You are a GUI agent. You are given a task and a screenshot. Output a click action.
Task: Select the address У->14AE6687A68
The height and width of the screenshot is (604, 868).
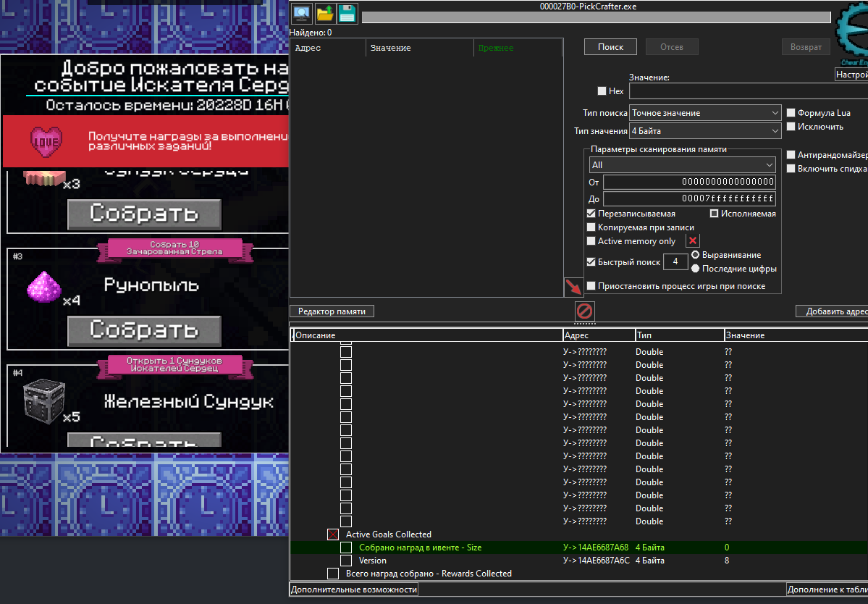596,548
